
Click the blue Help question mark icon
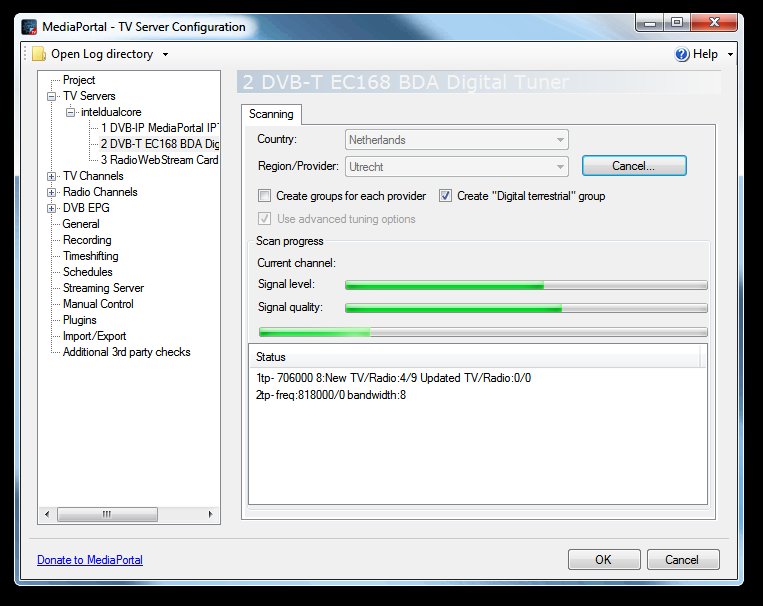[682, 54]
